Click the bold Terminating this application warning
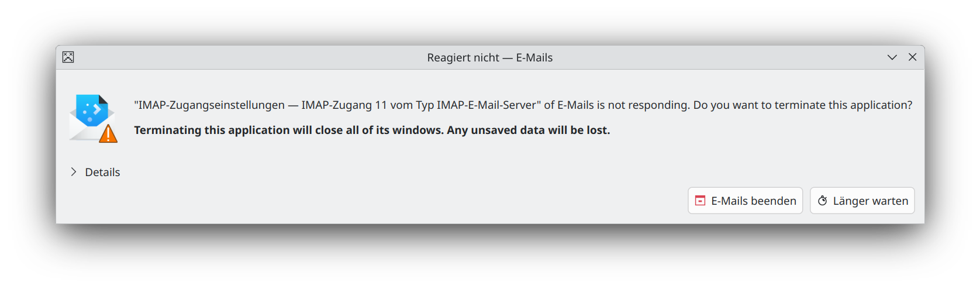The height and width of the screenshot is (289, 980). 372,130
